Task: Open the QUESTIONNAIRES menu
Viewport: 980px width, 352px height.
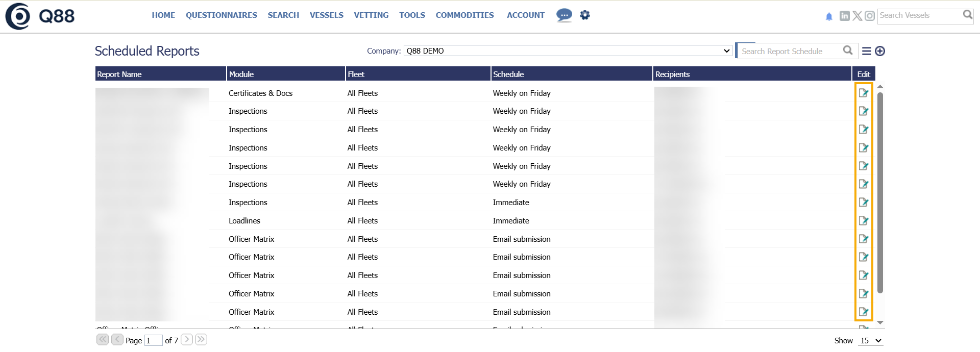Action: [222, 15]
